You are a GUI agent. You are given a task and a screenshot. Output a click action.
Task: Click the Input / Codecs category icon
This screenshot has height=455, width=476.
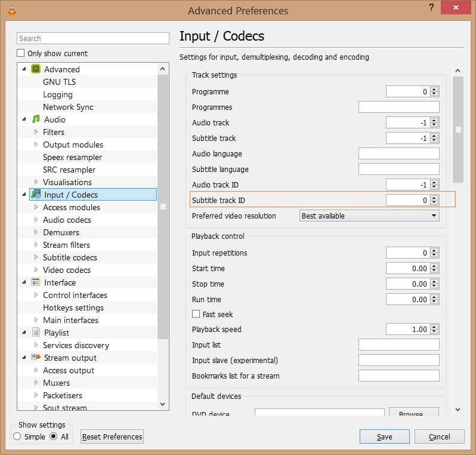tap(36, 195)
